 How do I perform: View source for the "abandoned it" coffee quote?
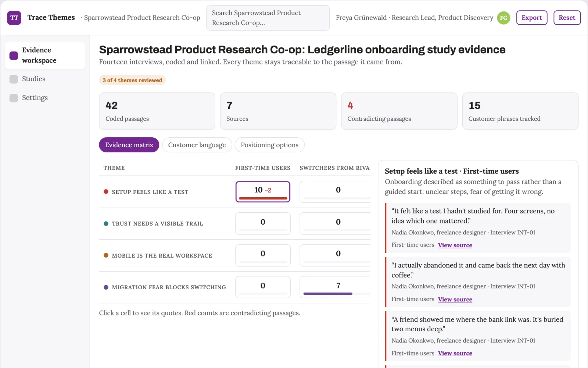tap(455, 300)
